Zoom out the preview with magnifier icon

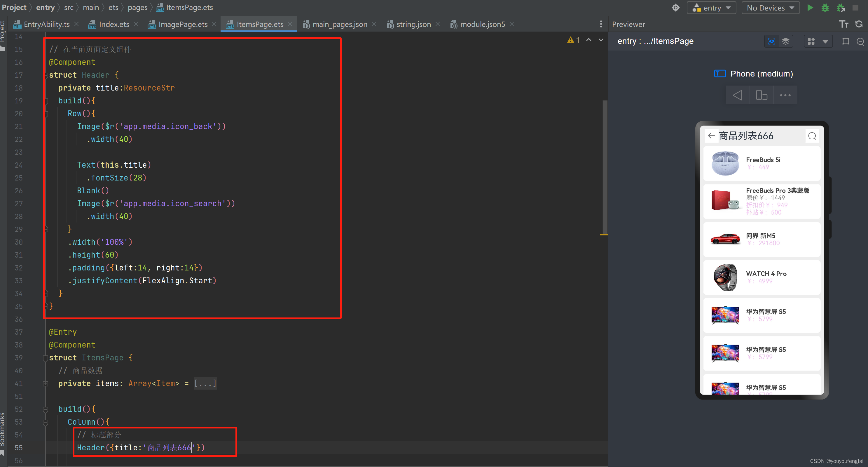click(860, 41)
